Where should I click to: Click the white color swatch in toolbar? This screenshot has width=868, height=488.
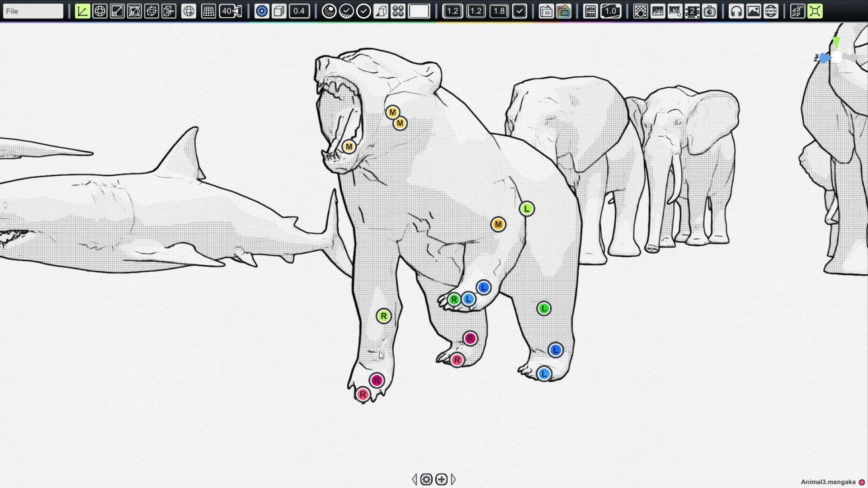pyautogui.click(x=419, y=11)
